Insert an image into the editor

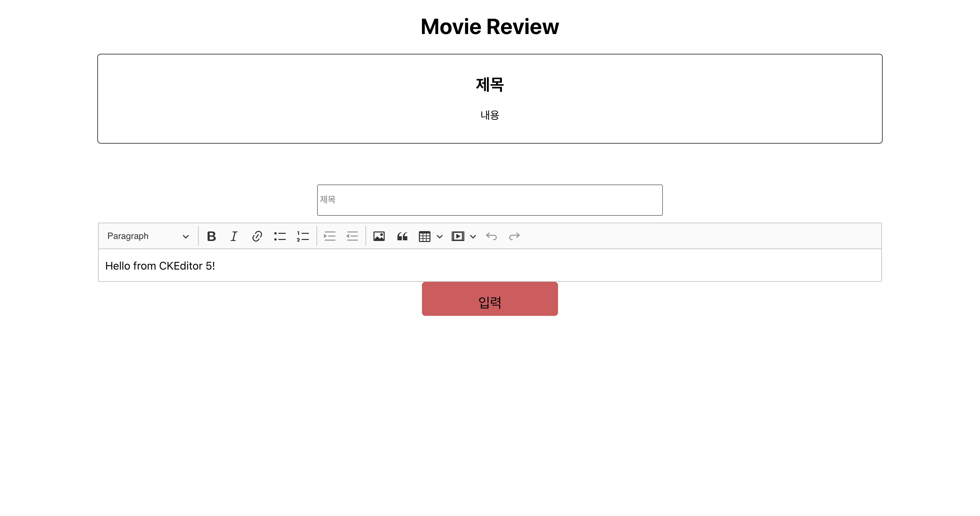[x=379, y=236]
